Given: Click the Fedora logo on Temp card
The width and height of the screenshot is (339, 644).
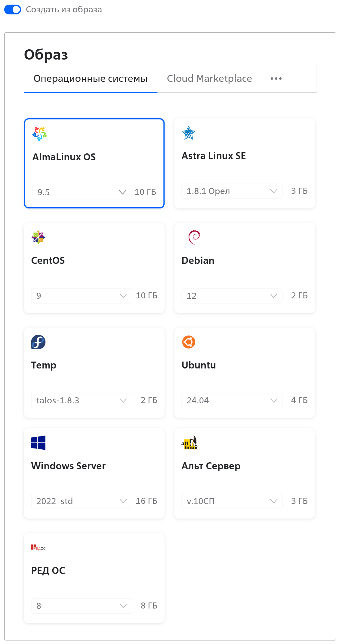Looking at the screenshot, I should pyautogui.click(x=38, y=342).
